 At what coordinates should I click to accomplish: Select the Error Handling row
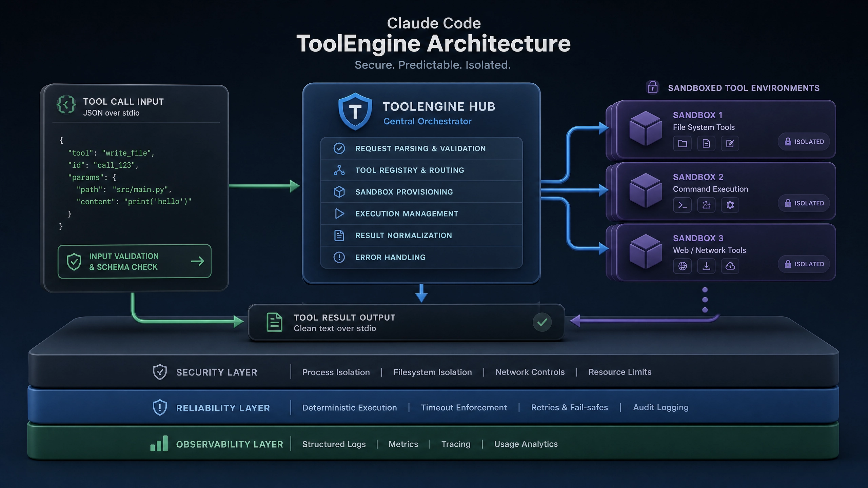421,257
